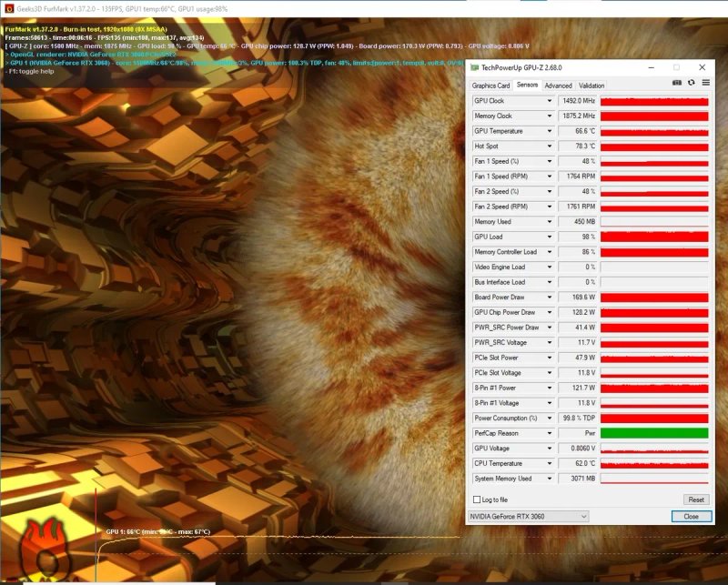Click the GPU-Z screenshot camera icon

point(677,83)
